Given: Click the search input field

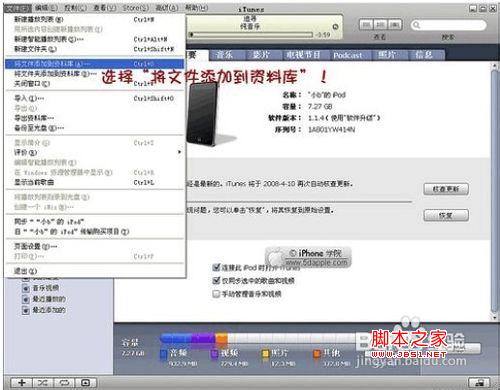Looking at the screenshot, I should tap(448, 25).
